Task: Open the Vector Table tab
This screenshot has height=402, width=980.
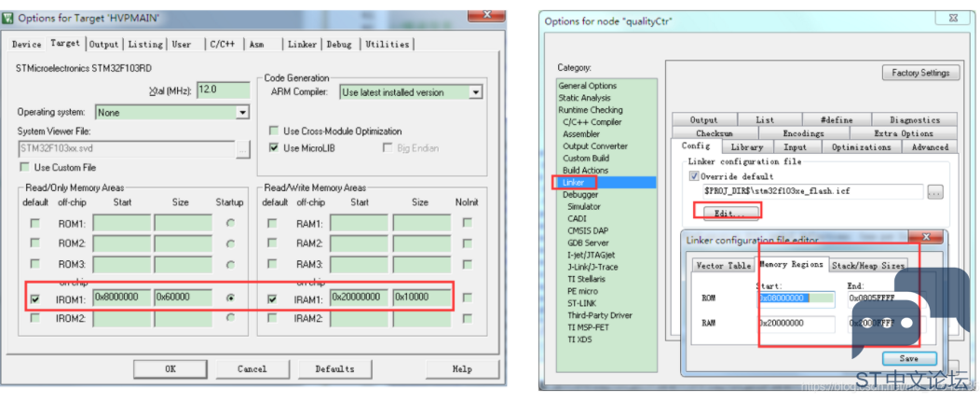Action: point(723,266)
